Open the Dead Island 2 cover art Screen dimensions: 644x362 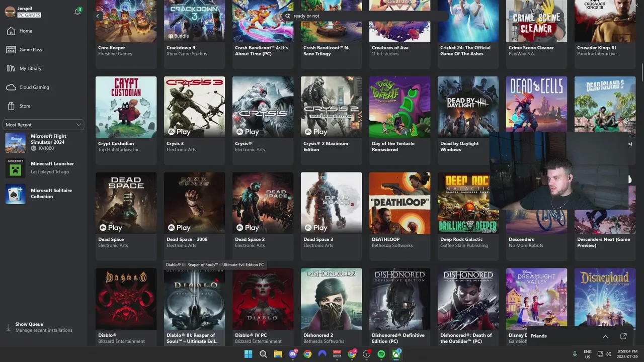pyautogui.click(x=605, y=104)
